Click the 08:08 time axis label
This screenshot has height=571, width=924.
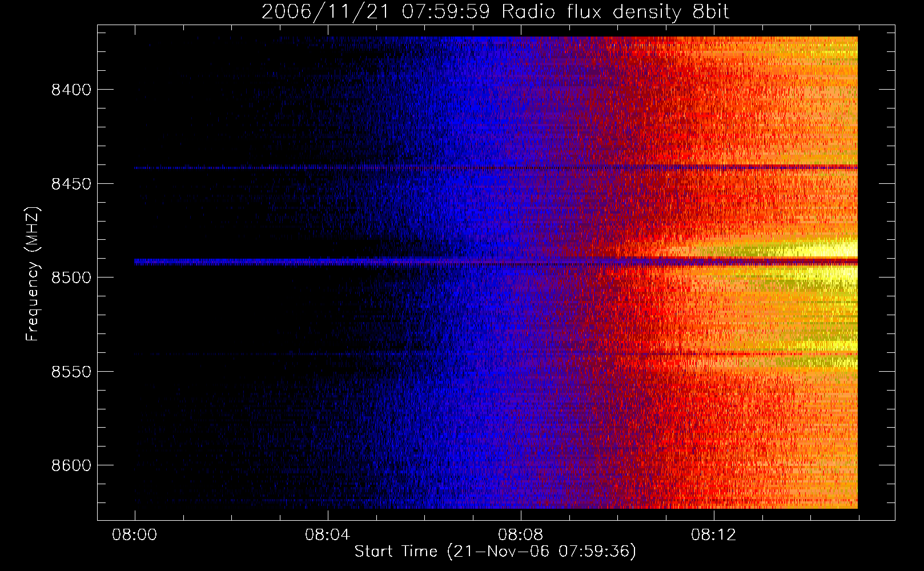tap(521, 535)
